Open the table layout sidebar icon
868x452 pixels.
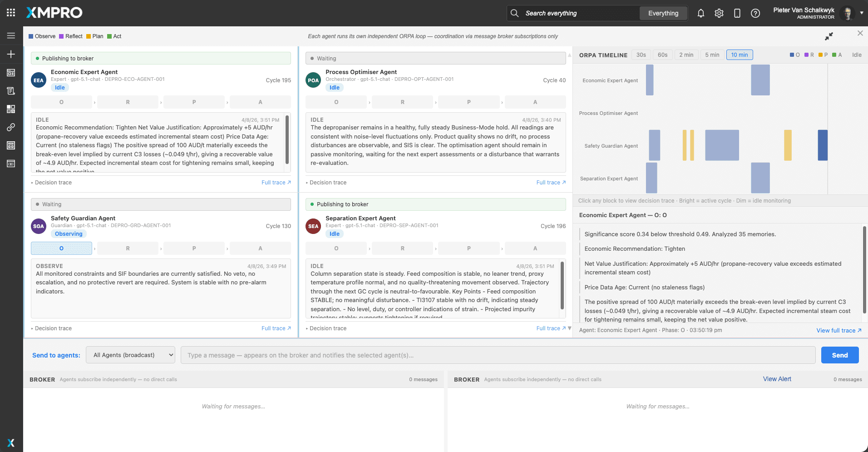(x=11, y=145)
